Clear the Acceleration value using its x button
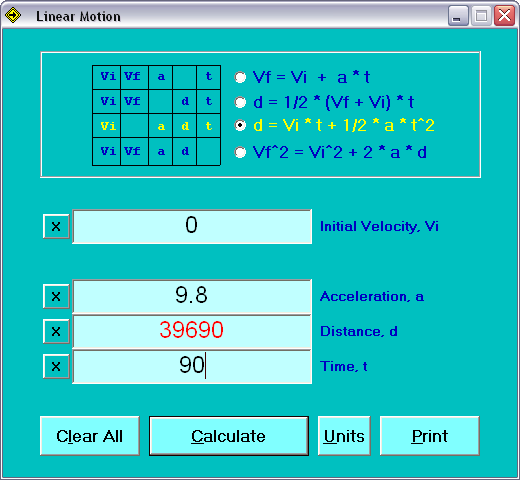 [56, 296]
